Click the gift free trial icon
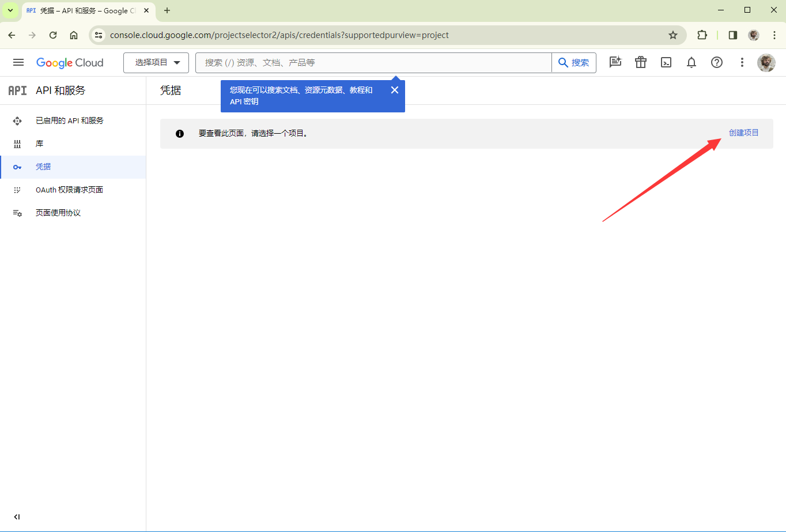 641,63
